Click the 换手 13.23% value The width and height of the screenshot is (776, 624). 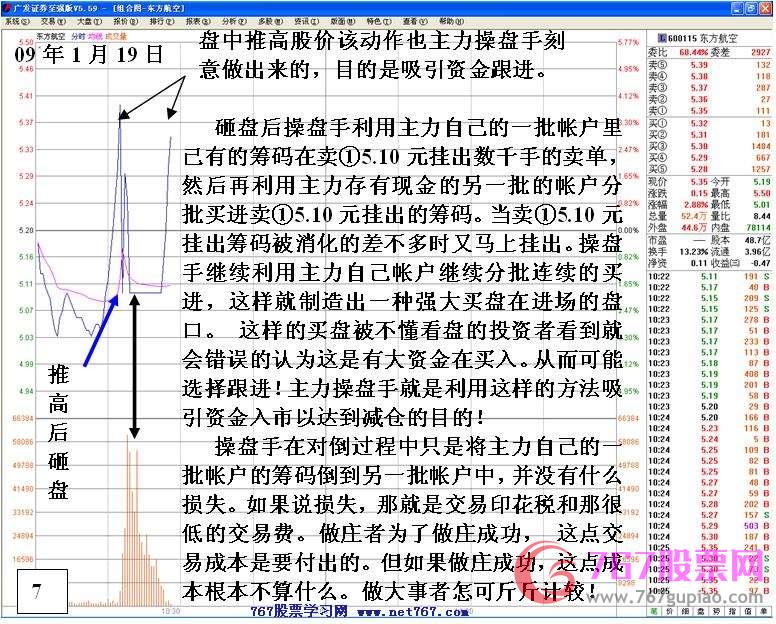[694, 252]
